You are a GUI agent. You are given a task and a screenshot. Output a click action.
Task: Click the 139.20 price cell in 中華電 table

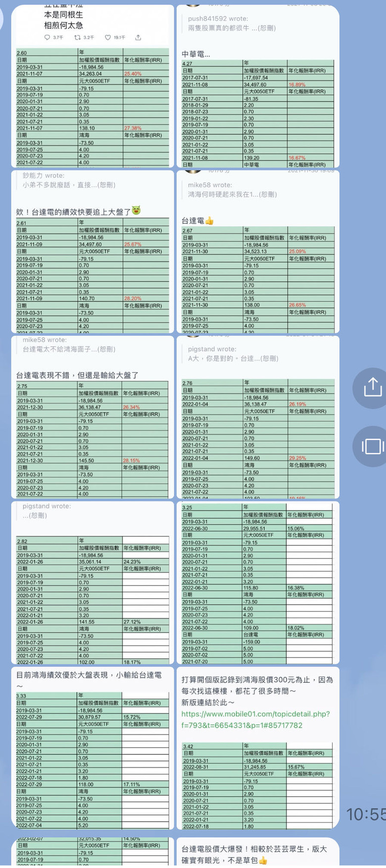pos(265,157)
